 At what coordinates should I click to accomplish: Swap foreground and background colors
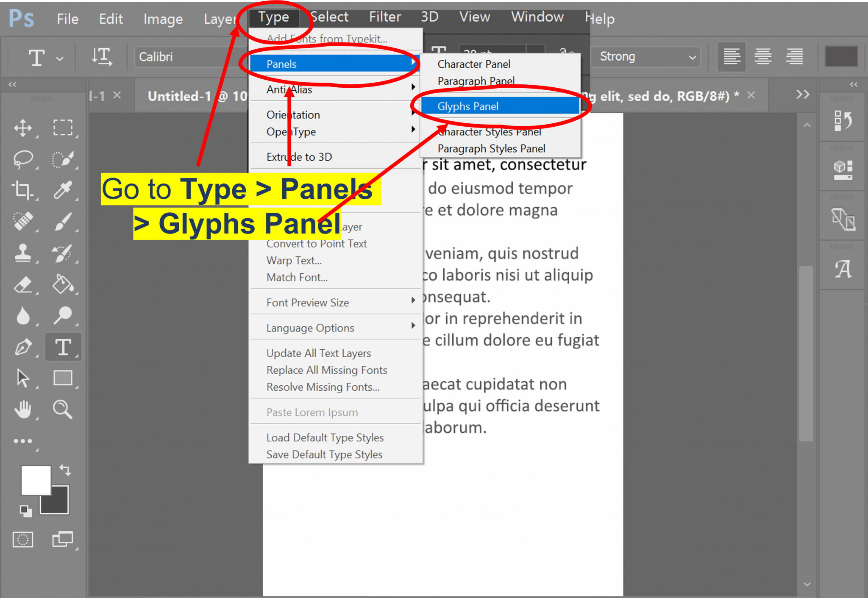(x=65, y=470)
